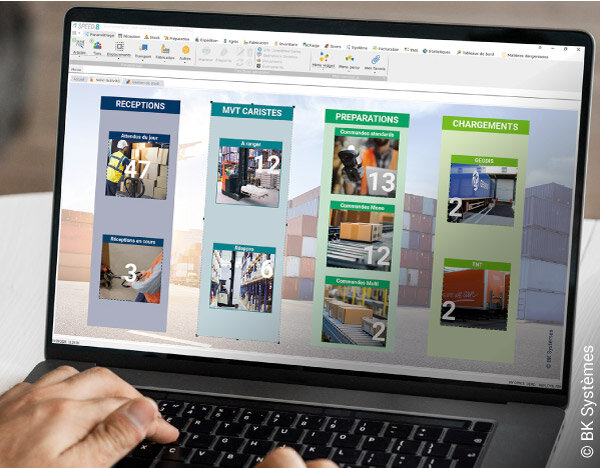Open the Tiers ribbon icon
600x468 pixels.
pyautogui.click(x=98, y=48)
